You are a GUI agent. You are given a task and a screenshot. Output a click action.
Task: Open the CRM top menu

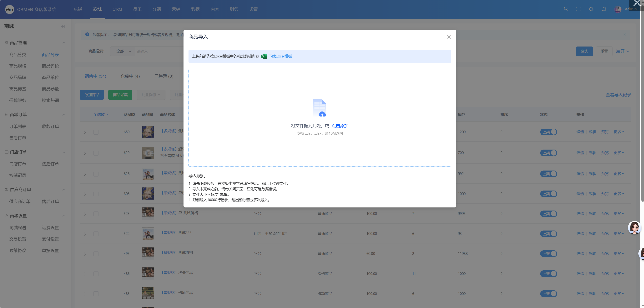(x=117, y=9)
